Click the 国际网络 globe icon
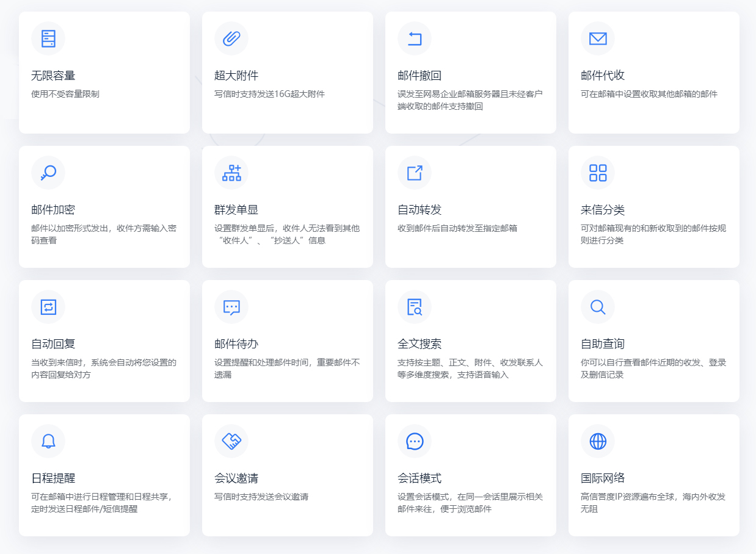The image size is (756, 554). pos(598,441)
